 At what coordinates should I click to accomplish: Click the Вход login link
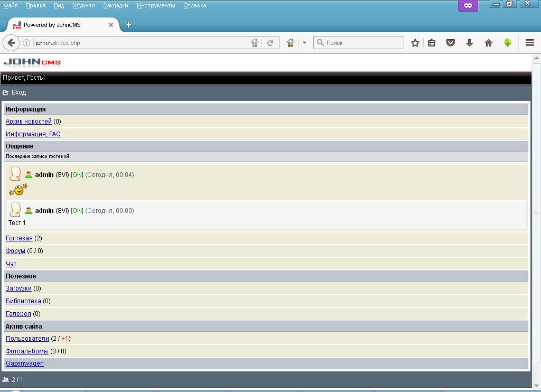[x=18, y=92]
